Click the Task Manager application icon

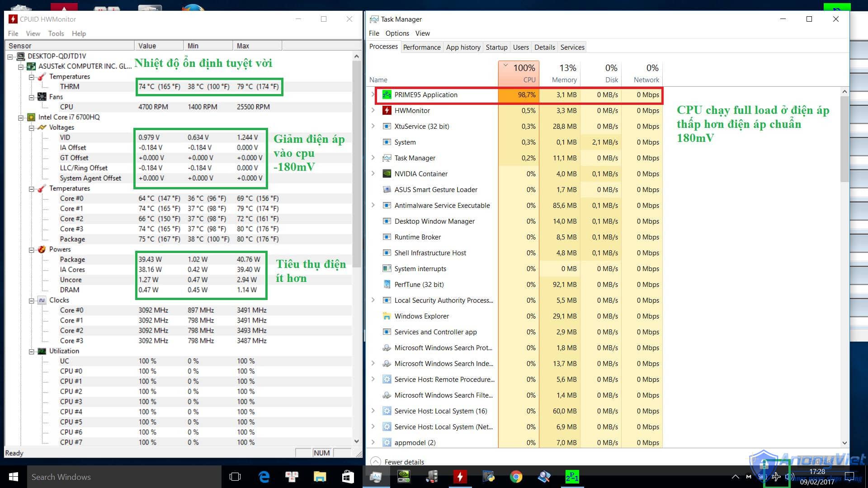(x=373, y=19)
